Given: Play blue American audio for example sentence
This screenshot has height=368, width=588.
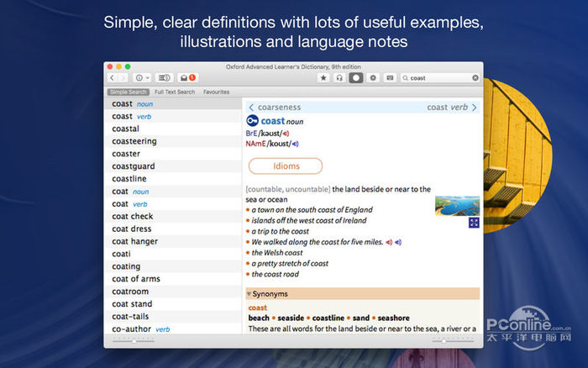Looking at the screenshot, I should [x=398, y=242].
